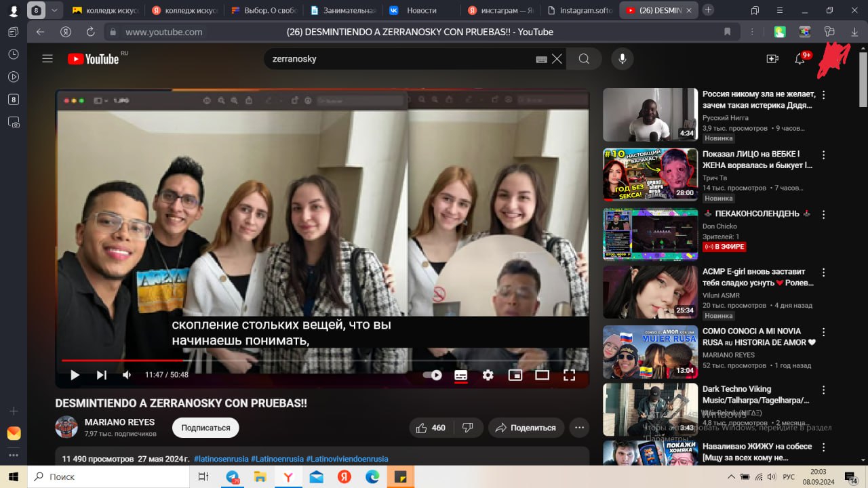This screenshot has width=868, height=488.
Task: Open options for Dark Techno Viking video
Action: 824,390
